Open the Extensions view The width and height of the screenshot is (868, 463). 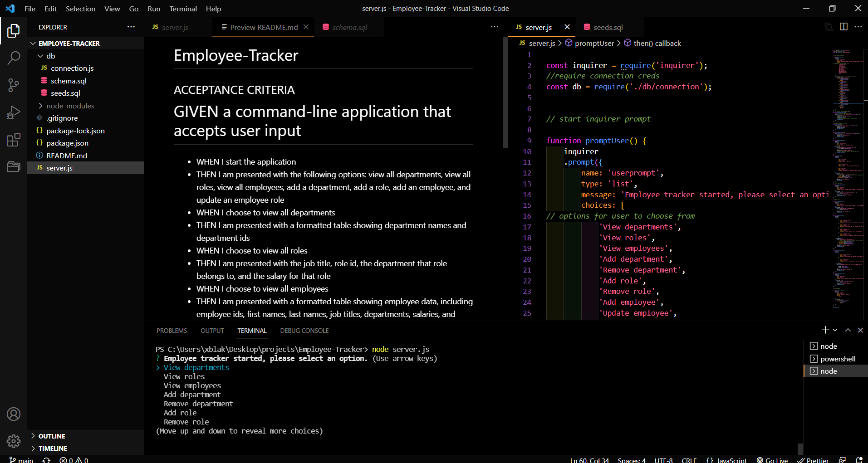point(14,140)
